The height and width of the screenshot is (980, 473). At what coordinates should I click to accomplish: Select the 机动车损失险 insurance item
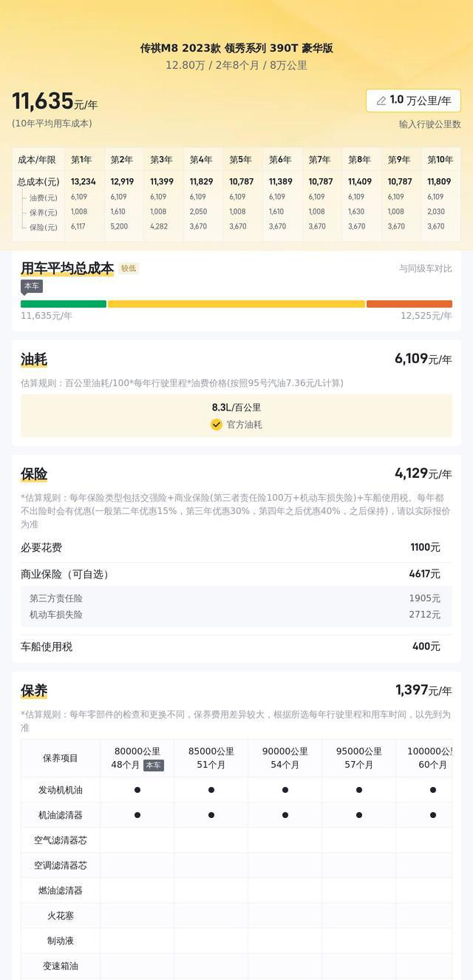pyautogui.click(x=236, y=615)
